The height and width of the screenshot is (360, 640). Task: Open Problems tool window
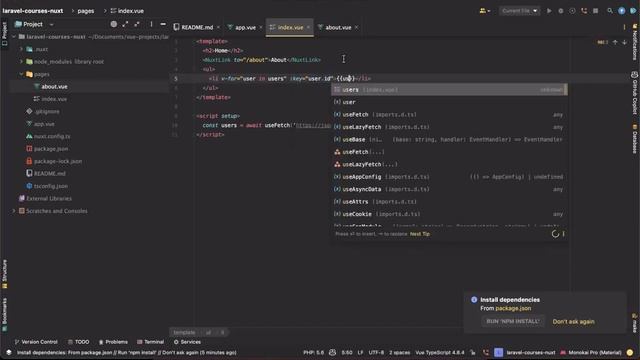click(113, 342)
